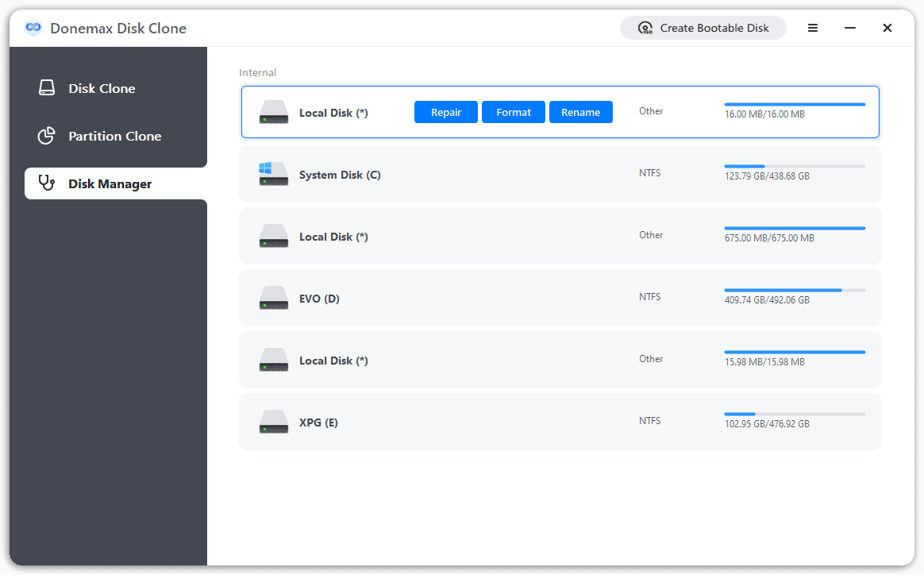
Task: Open the hamburger menu icon
Action: point(813,28)
